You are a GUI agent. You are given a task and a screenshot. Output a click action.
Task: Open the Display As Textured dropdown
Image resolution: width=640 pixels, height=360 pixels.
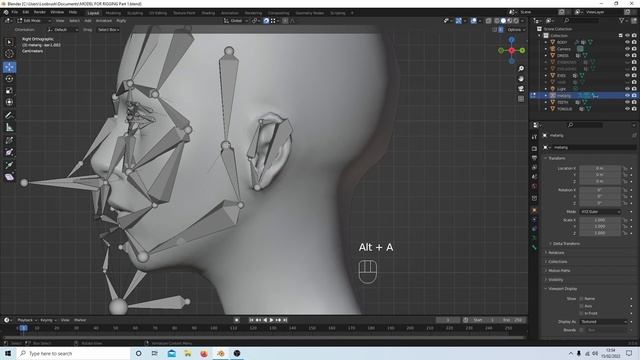(603, 322)
